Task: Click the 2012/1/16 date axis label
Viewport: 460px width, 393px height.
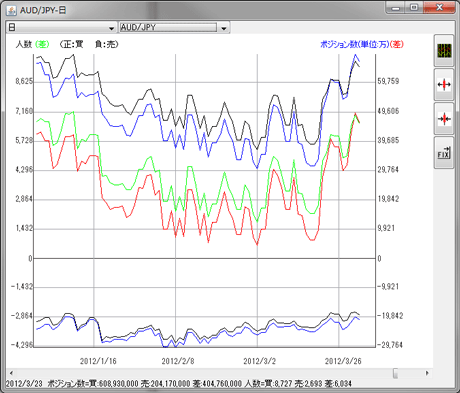Action: pos(98,361)
